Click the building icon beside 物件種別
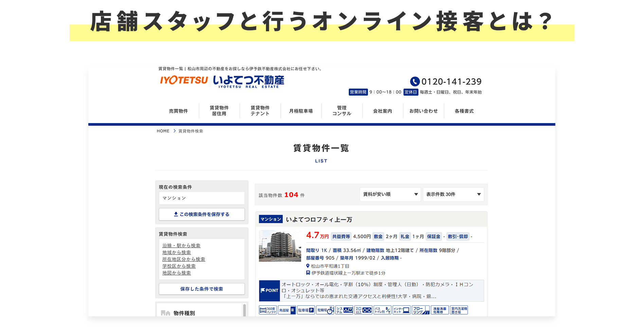This screenshot has width=644, height=334. (165, 313)
